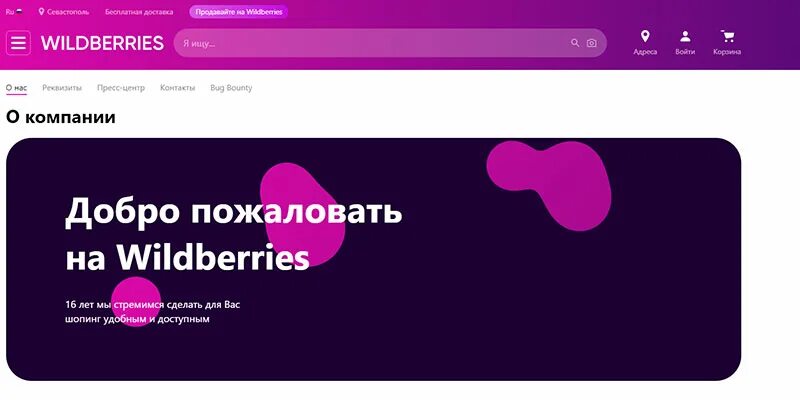Click the search magnifier icon
This screenshot has width=800, height=400.
[575, 43]
